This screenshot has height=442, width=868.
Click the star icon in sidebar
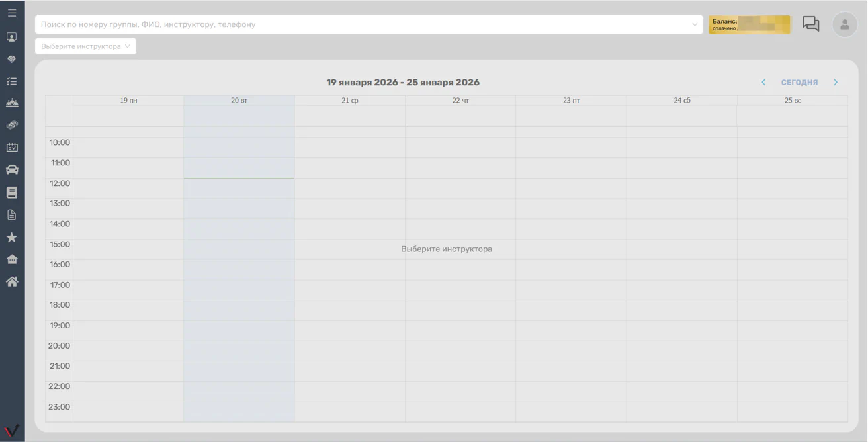(12, 238)
